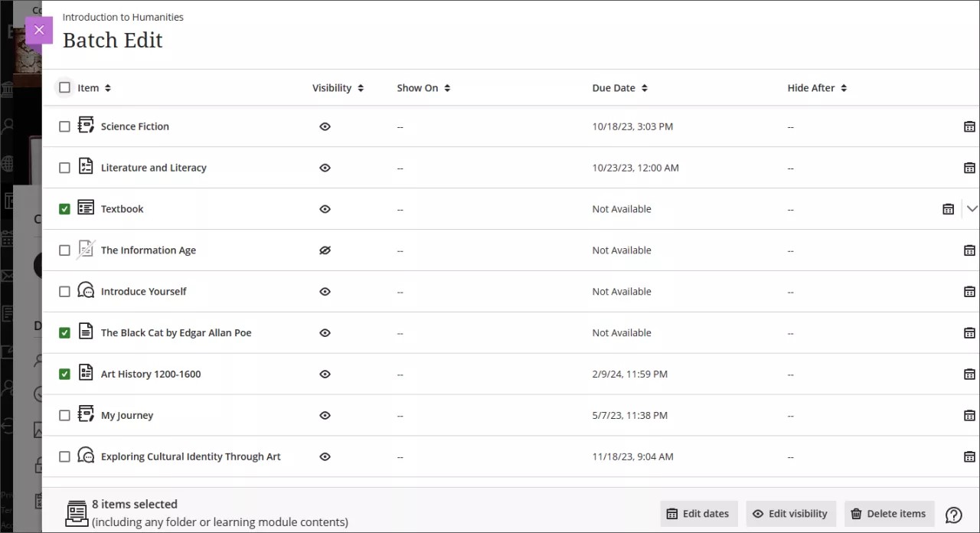Uncheck the Textbook checkbox

point(64,208)
